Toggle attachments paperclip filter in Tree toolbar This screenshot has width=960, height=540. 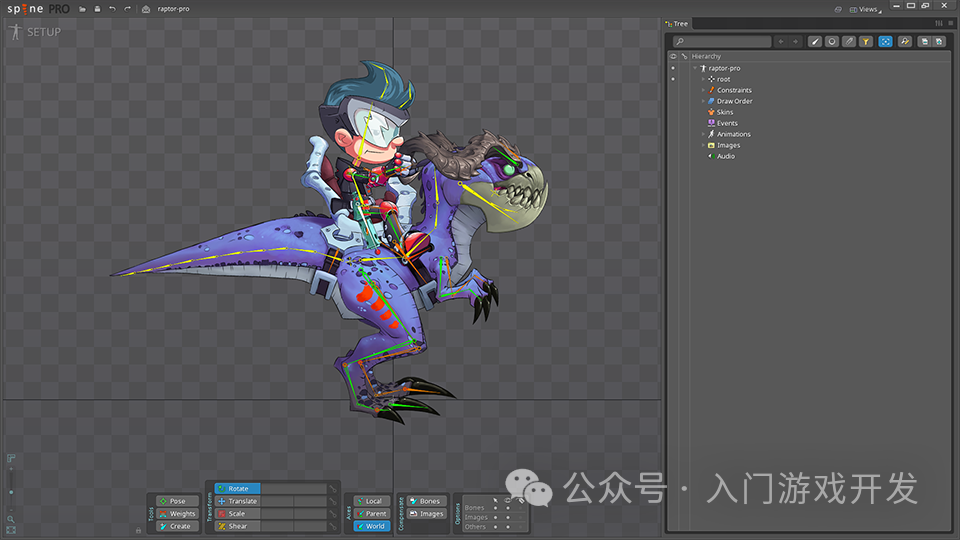[x=849, y=42]
